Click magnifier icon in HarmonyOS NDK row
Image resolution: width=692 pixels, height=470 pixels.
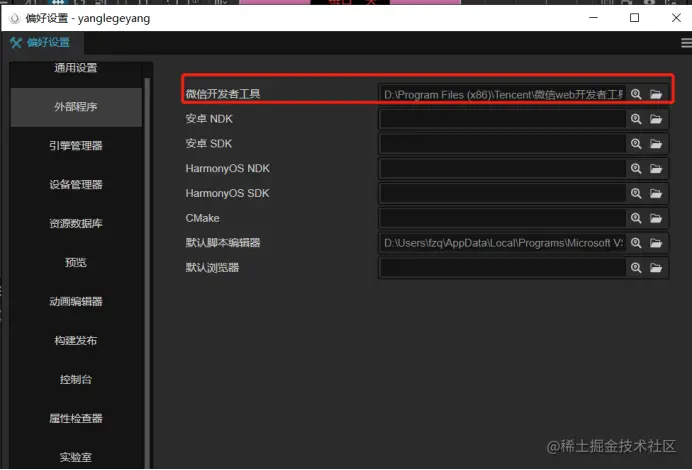tap(636, 168)
